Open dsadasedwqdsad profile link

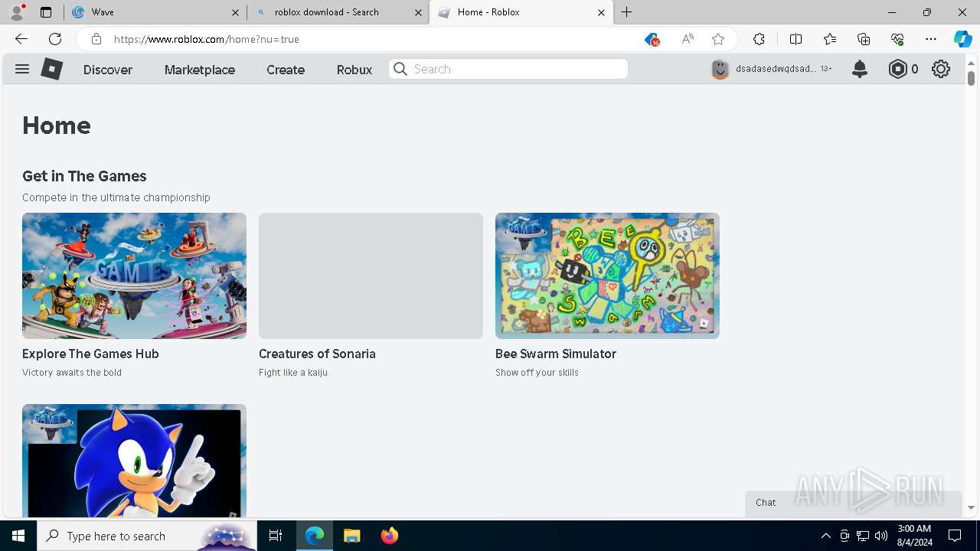(x=776, y=69)
